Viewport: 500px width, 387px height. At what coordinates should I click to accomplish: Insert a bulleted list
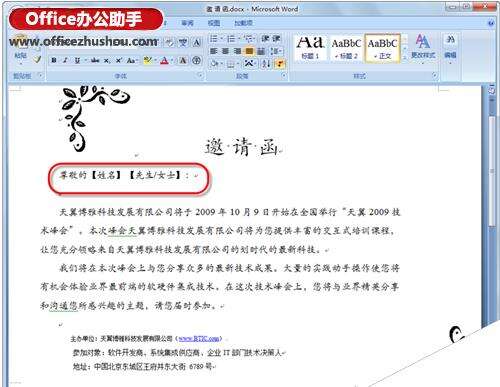click(x=213, y=39)
